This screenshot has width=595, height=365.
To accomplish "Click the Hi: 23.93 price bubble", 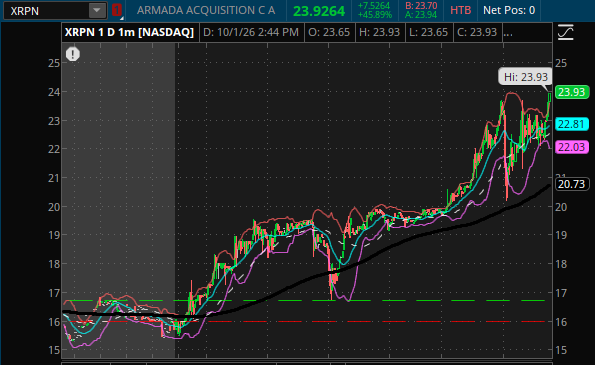I will 526,77.
